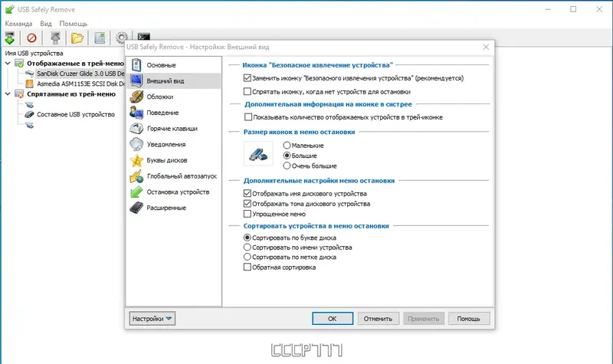Click the Поведение category icon

[136, 113]
